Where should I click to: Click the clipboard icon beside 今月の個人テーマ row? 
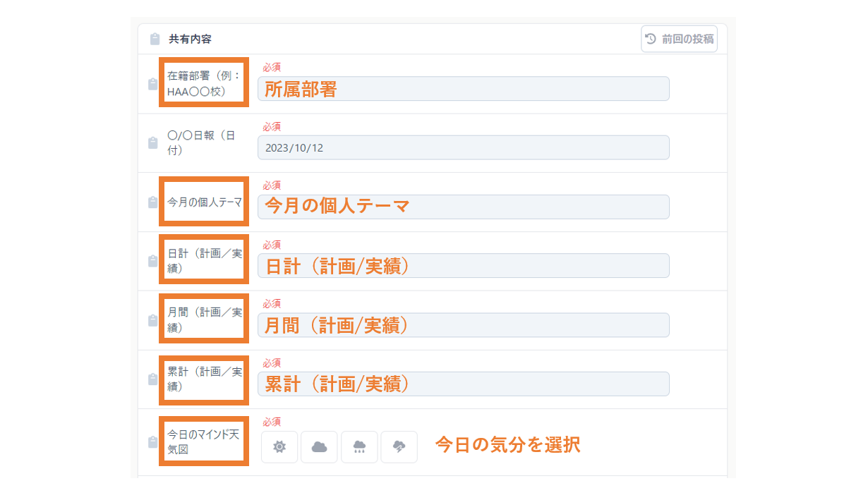[x=152, y=202]
